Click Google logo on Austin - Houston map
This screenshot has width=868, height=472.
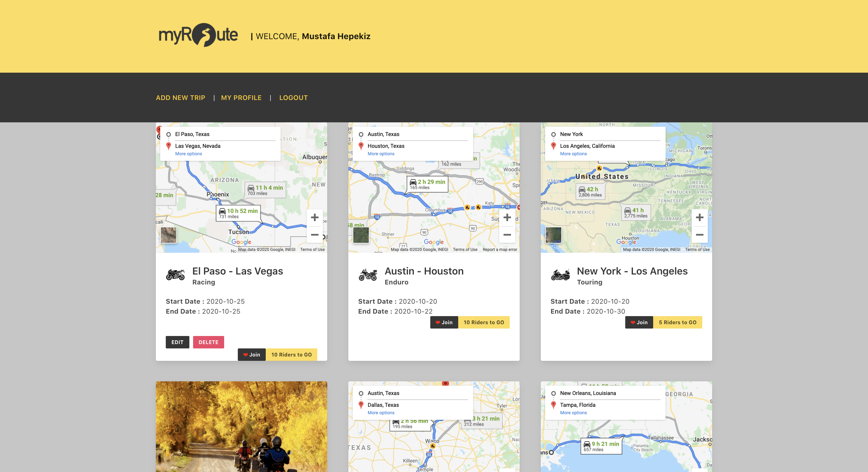pyautogui.click(x=434, y=242)
